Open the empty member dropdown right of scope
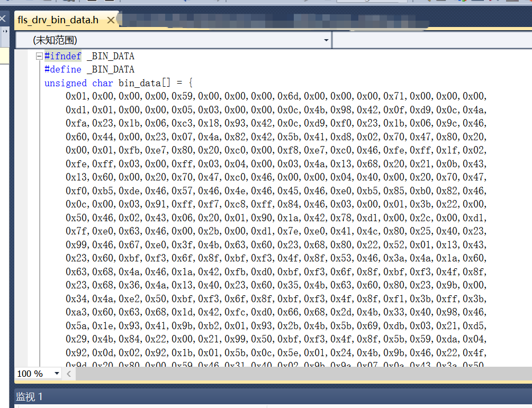The height and width of the screenshot is (408, 532). [431, 40]
